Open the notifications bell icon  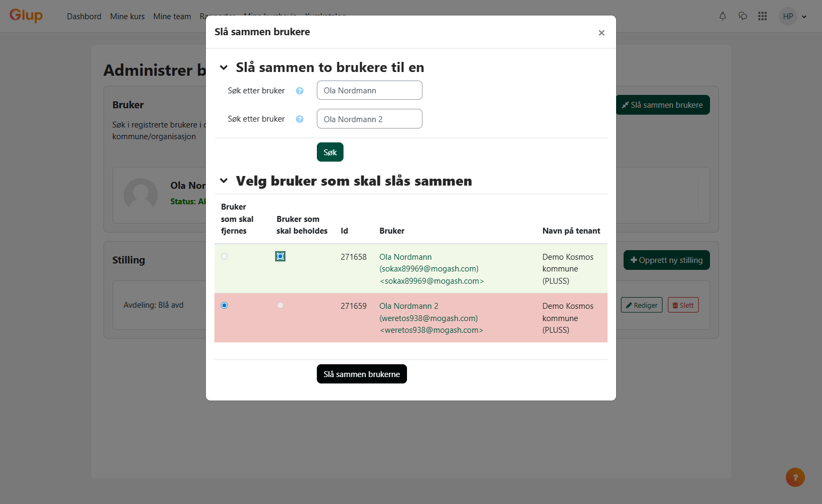(x=723, y=16)
